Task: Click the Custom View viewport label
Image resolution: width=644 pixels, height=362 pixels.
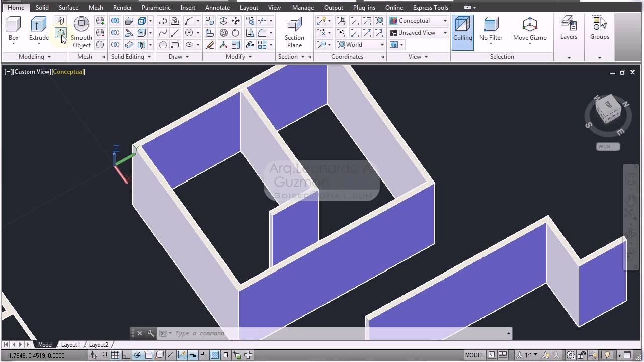Action: [33, 72]
